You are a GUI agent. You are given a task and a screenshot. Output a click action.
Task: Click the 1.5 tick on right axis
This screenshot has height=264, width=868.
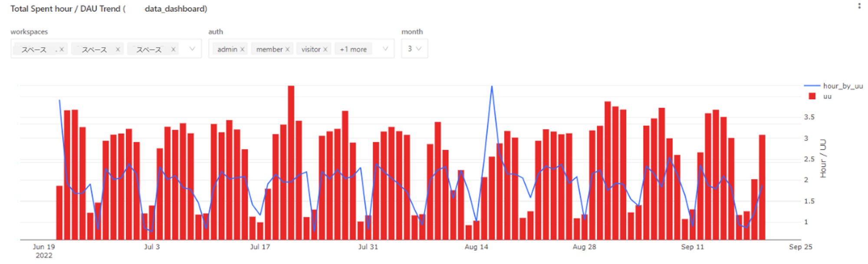[x=809, y=201]
